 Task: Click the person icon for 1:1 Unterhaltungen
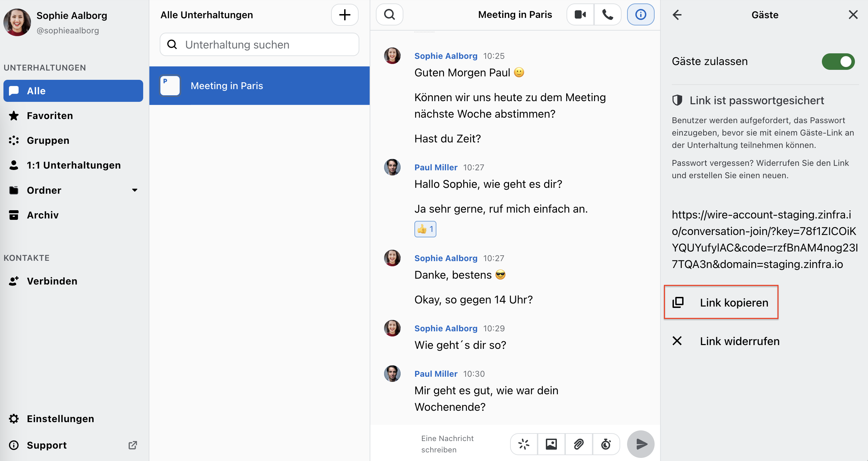point(14,165)
